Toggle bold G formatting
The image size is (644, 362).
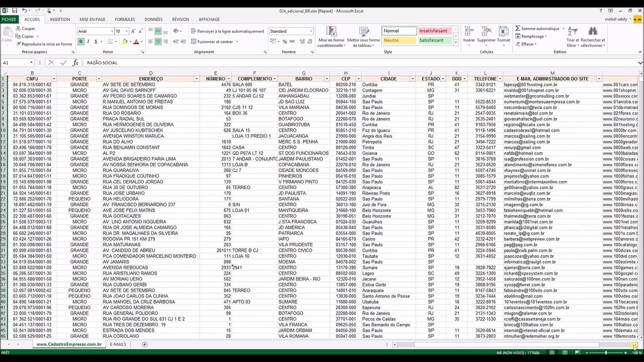click(81, 42)
